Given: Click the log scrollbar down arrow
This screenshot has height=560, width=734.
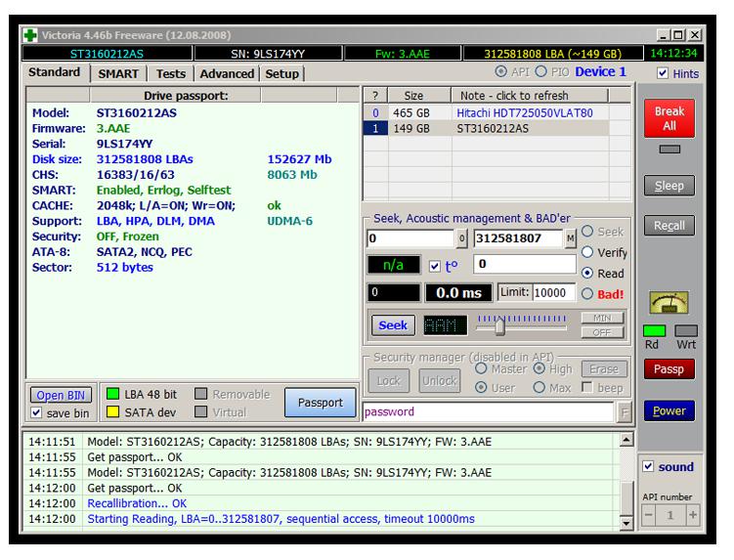Looking at the screenshot, I should [626, 523].
